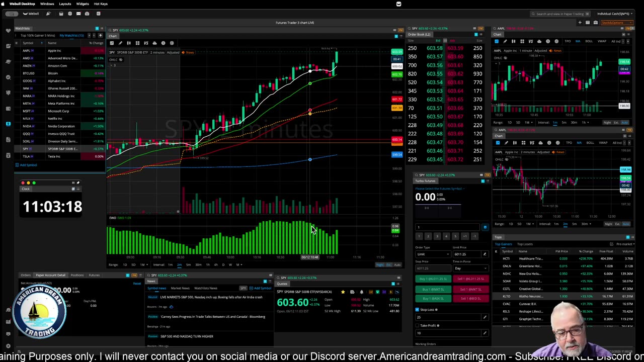This screenshot has width=644, height=362.
Task: Select the 5m interval on the SPY chart
Action: (x=188, y=264)
